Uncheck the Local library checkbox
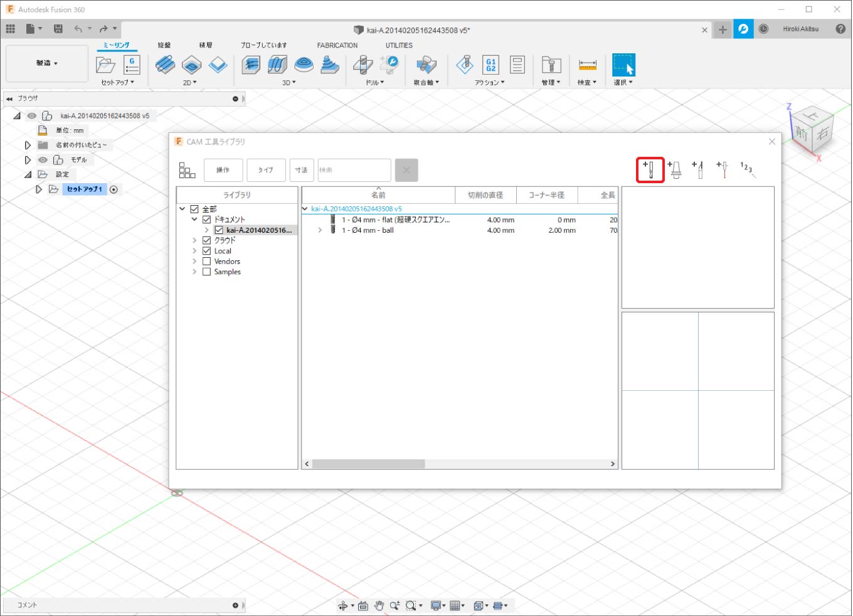This screenshot has height=616, width=853. click(x=206, y=251)
